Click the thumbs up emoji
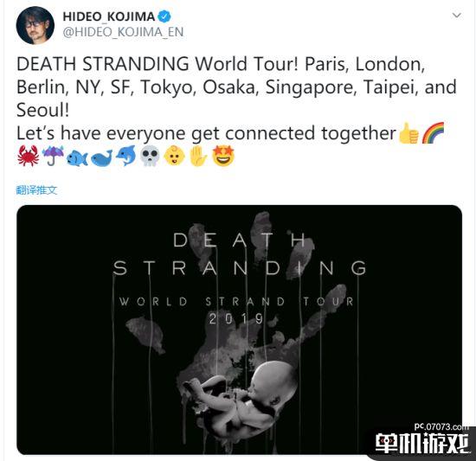The width and height of the screenshot is (476, 461). click(x=408, y=133)
